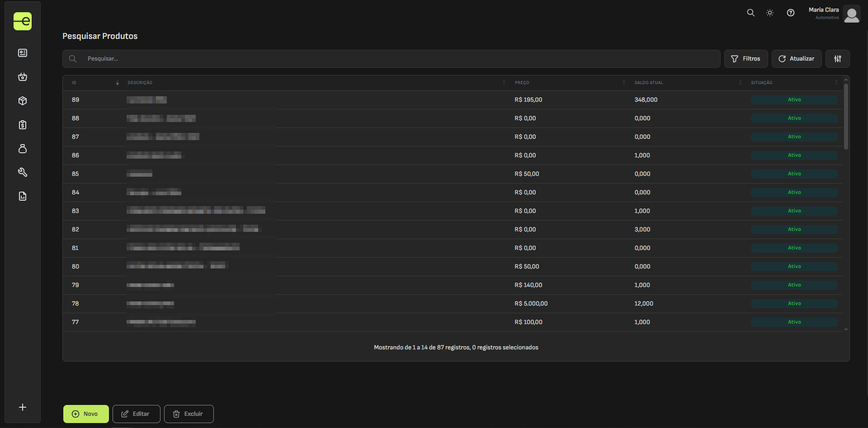
Task: Toggle the light/dark theme sun icon
Action: click(x=770, y=13)
